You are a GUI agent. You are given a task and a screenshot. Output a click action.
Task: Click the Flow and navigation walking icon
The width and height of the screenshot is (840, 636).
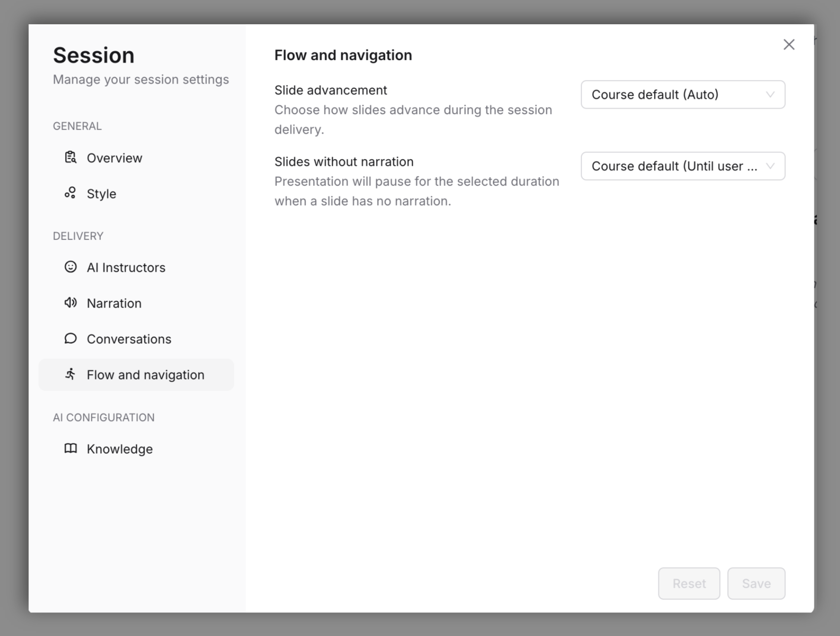(70, 374)
